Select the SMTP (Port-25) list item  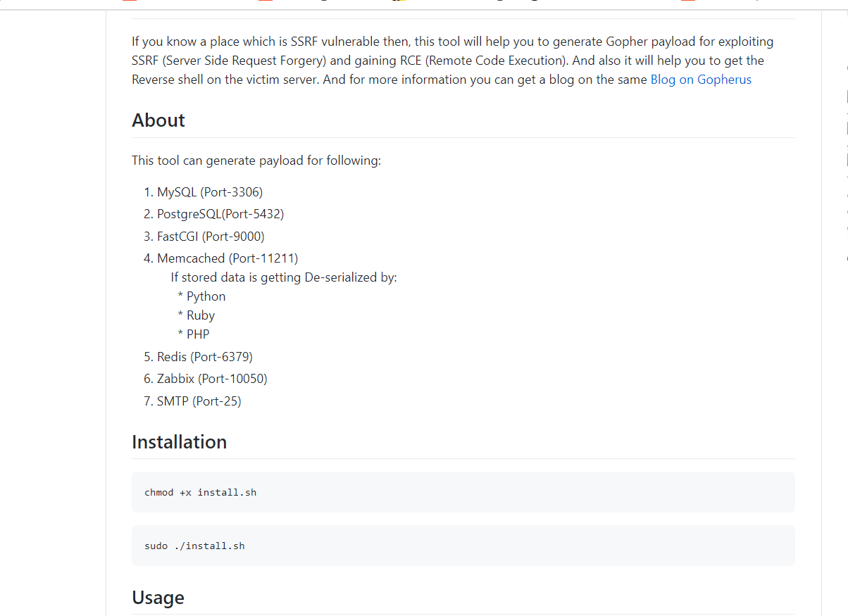pyautogui.click(x=199, y=401)
